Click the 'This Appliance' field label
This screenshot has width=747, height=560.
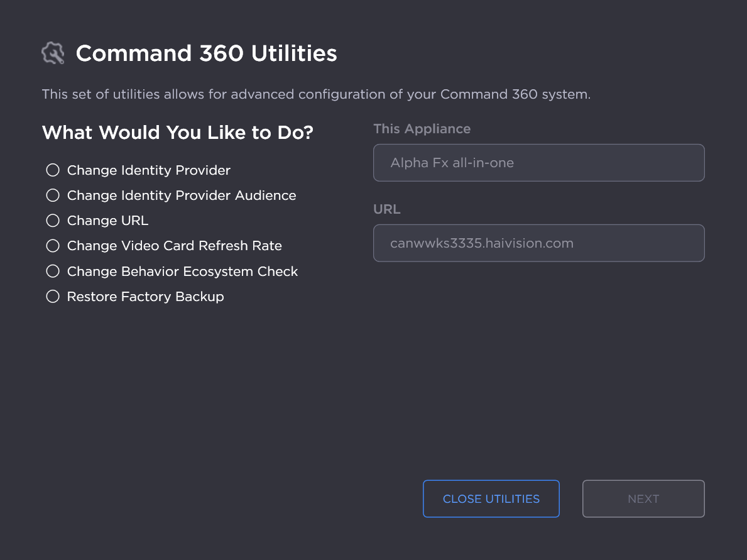point(422,129)
